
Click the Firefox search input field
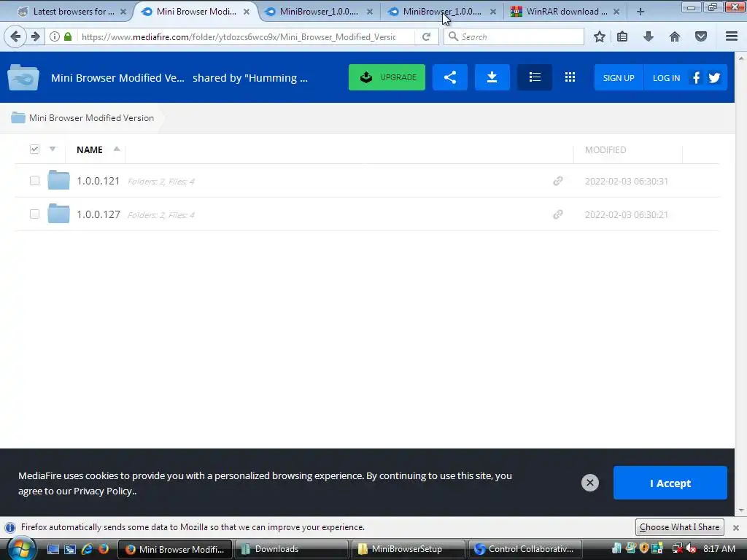pyautogui.click(x=514, y=36)
